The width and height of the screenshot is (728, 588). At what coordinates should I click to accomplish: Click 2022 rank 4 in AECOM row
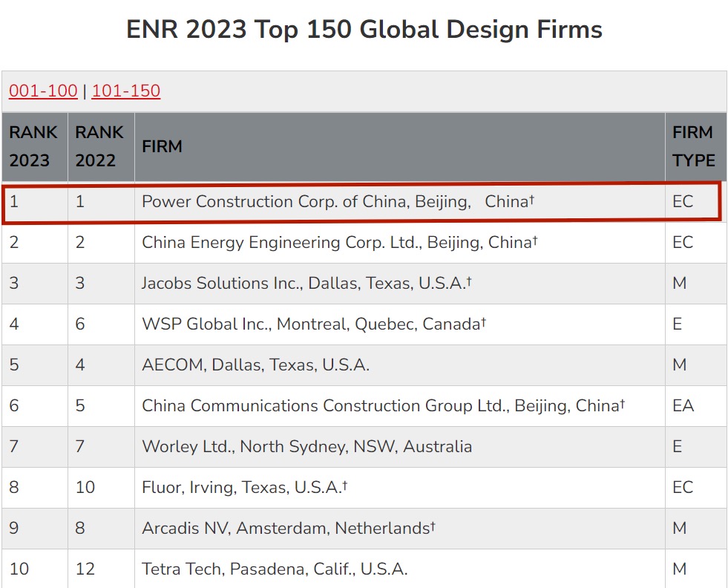pos(80,365)
